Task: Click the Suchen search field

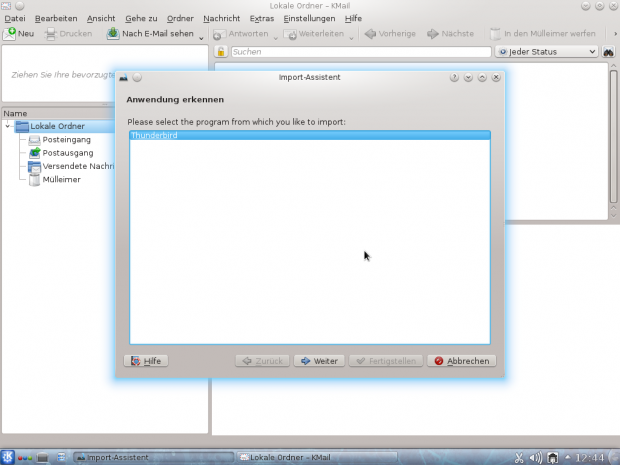Action: click(361, 52)
